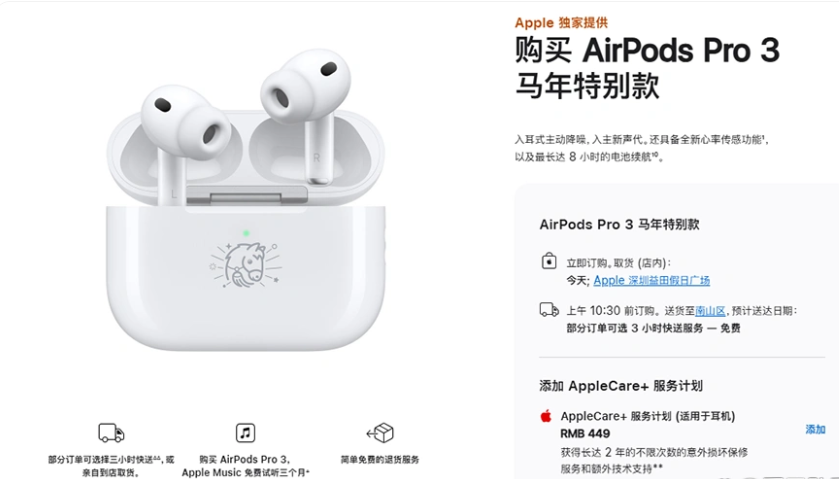
Task: Click the 简单免费的退货服务 text
Action: (380, 459)
